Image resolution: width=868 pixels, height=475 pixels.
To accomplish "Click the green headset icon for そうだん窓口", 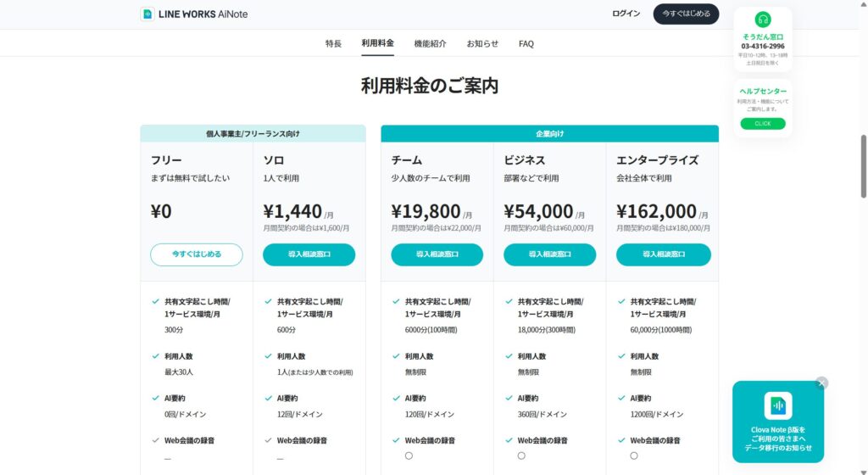I will [x=763, y=20].
